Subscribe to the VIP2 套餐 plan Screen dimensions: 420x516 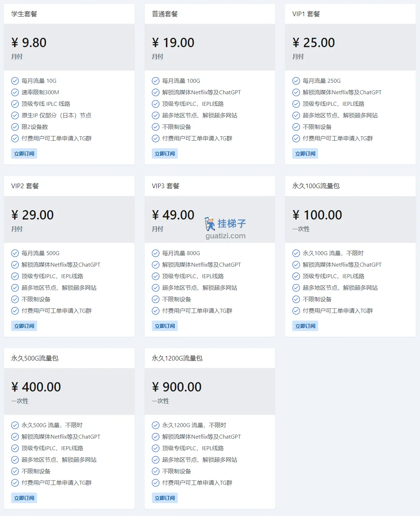pos(24,326)
